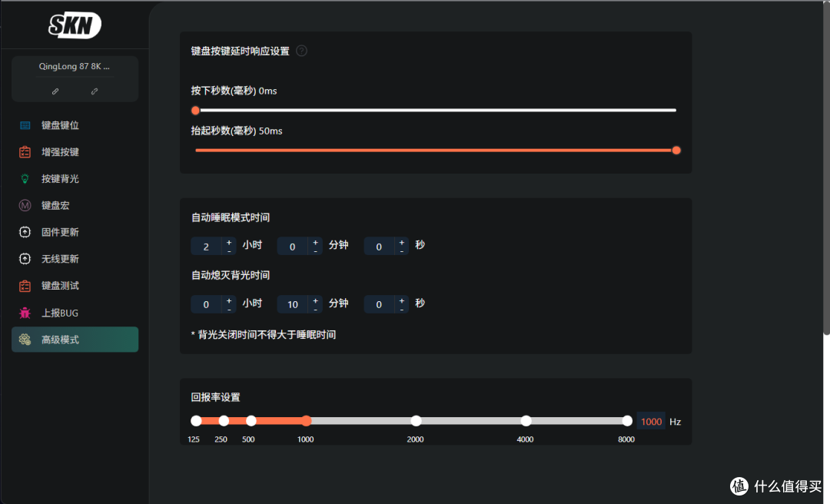Click the 增强按键 checklist icon
The height and width of the screenshot is (504, 830).
coord(25,152)
